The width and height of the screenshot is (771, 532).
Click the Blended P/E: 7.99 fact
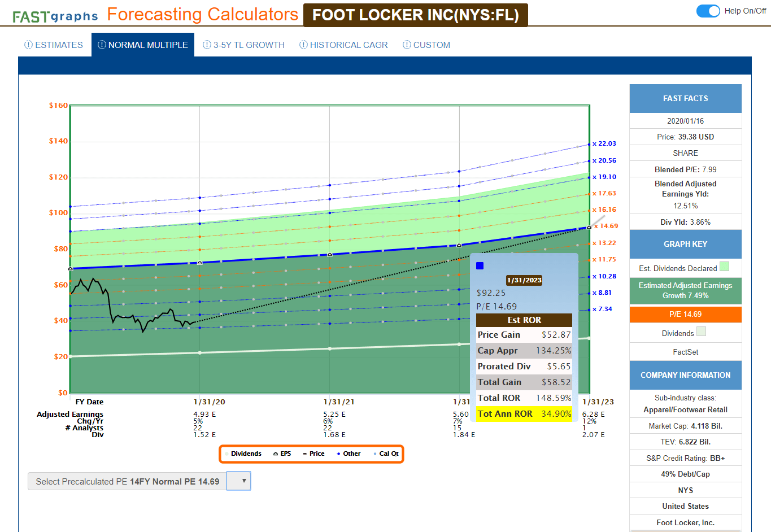(x=686, y=169)
